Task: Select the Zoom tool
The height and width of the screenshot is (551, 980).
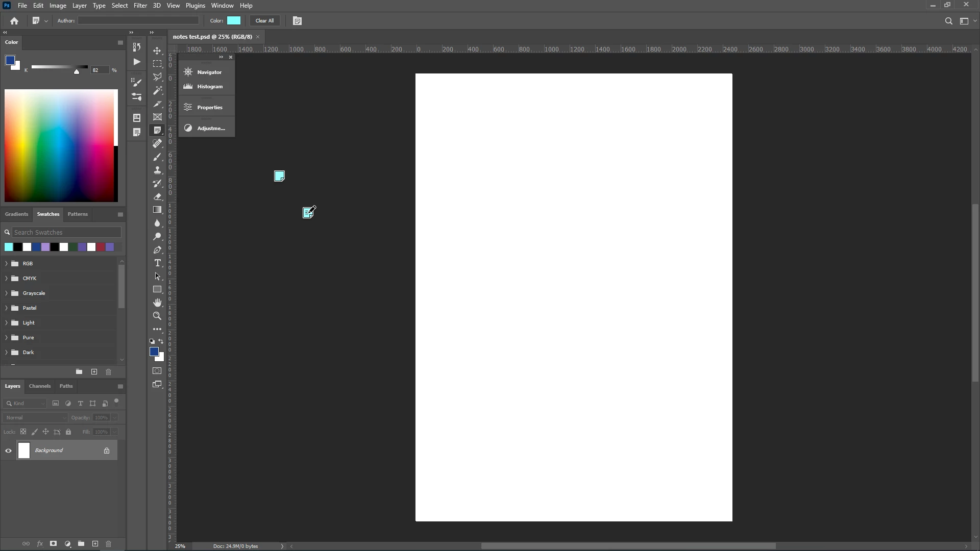Action: tap(157, 316)
